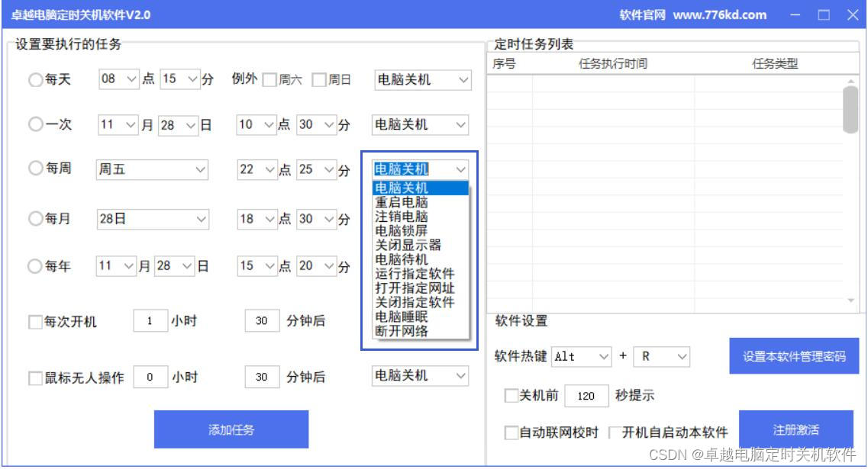This screenshot has width=868, height=469.
Task: Open the hotkey modifier dropdown showing Alt
Action: click(581, 357)
